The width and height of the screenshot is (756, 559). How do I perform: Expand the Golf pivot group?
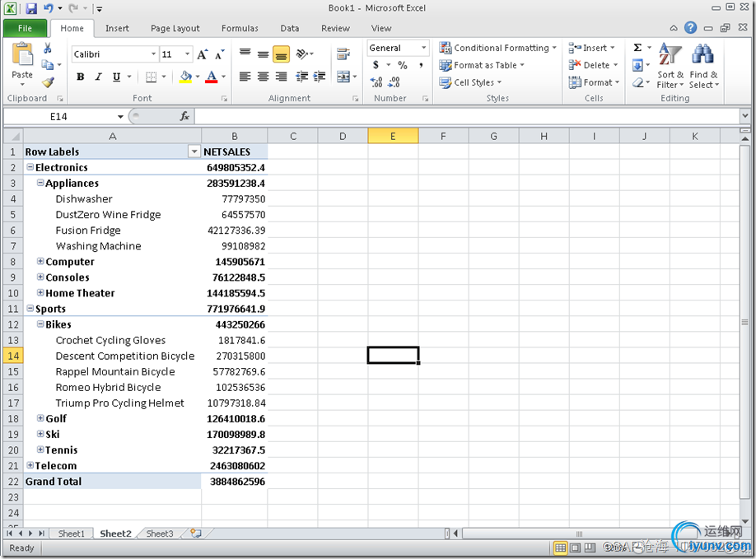pyautogui.click(x=40, y=417)
